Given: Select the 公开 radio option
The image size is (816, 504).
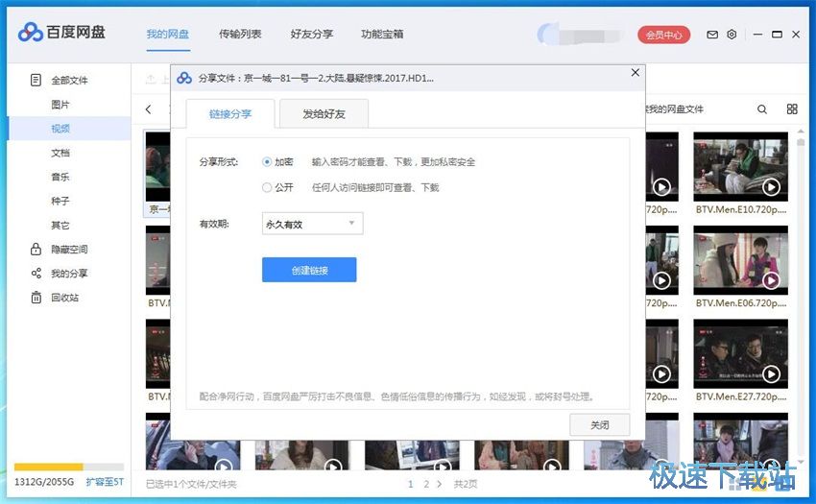Looking at the screenshot, I should point(267,187).
